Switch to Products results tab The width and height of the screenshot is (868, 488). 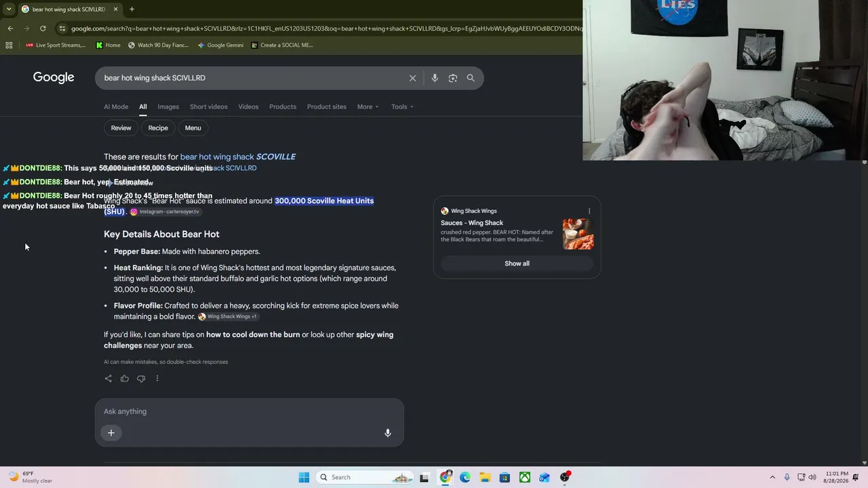pyautogui.click(x=283, y=106)
